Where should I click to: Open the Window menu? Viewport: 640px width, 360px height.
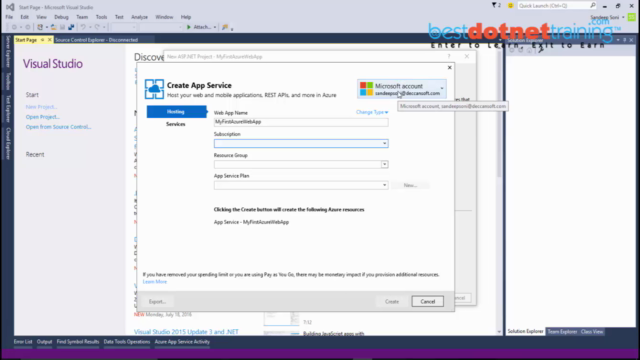(x=164, y=17)
